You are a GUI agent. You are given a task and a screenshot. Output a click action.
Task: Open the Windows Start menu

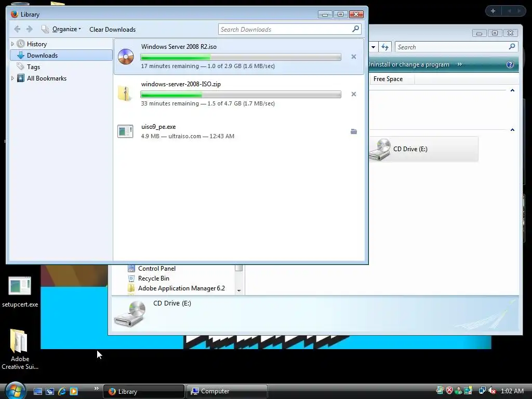pyautogui.click(x=15, y=391)
